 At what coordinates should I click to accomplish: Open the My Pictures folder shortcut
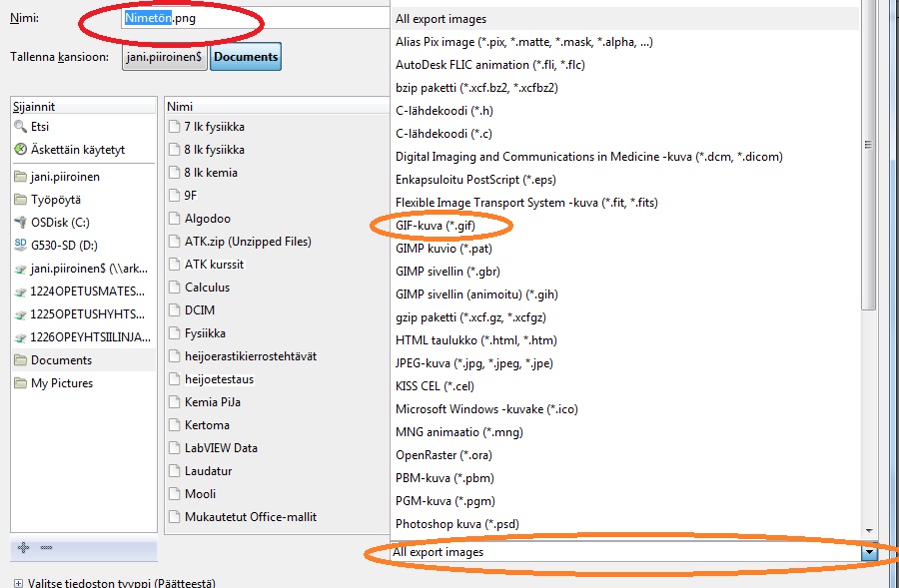pos(61,383)
